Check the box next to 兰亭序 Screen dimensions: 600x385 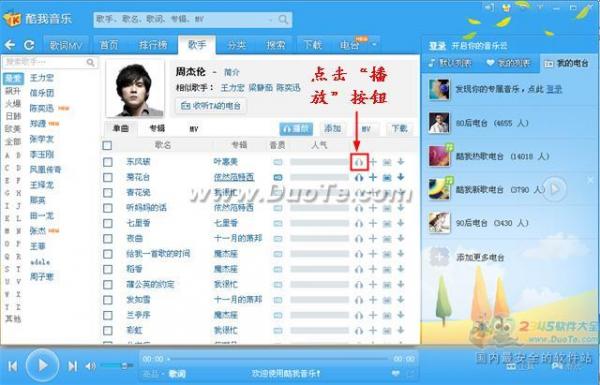[x=108, y=315]
